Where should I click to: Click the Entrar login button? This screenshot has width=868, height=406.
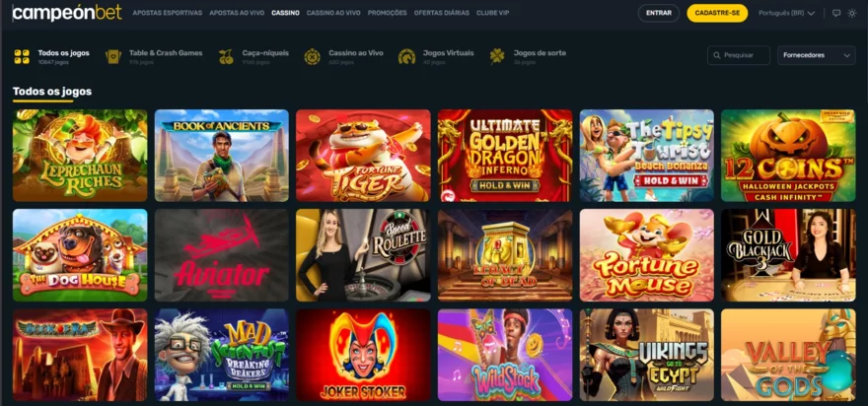pos(659,13)
